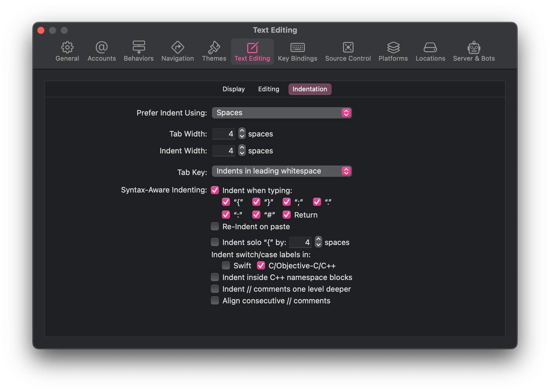Switch to the Platforms pane
The image size is (550, 392).
[393, 52]
